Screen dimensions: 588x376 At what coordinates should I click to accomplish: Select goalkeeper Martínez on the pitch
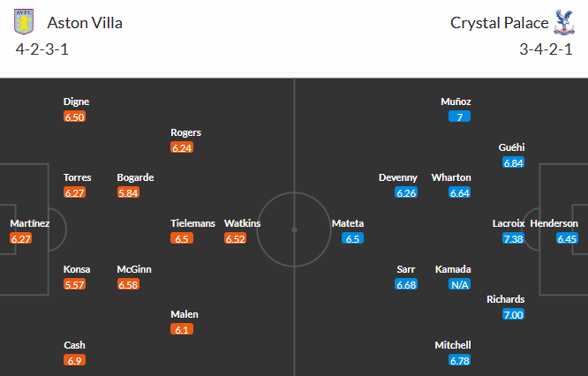click(x=29, y=223)
